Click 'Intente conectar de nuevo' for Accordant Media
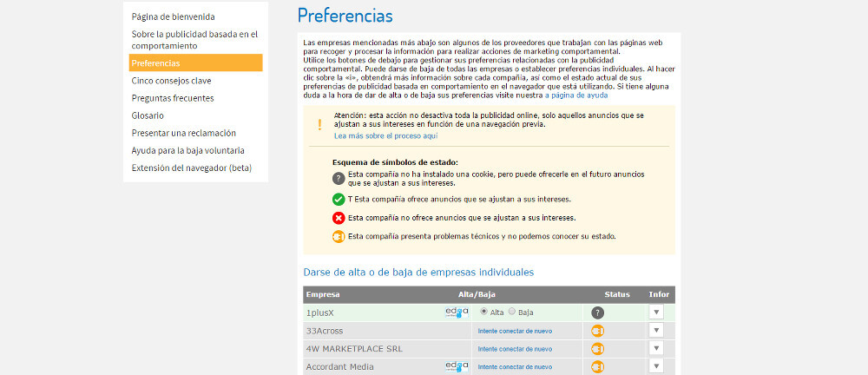This screenshot has width=868, height=375. point(515,366)
